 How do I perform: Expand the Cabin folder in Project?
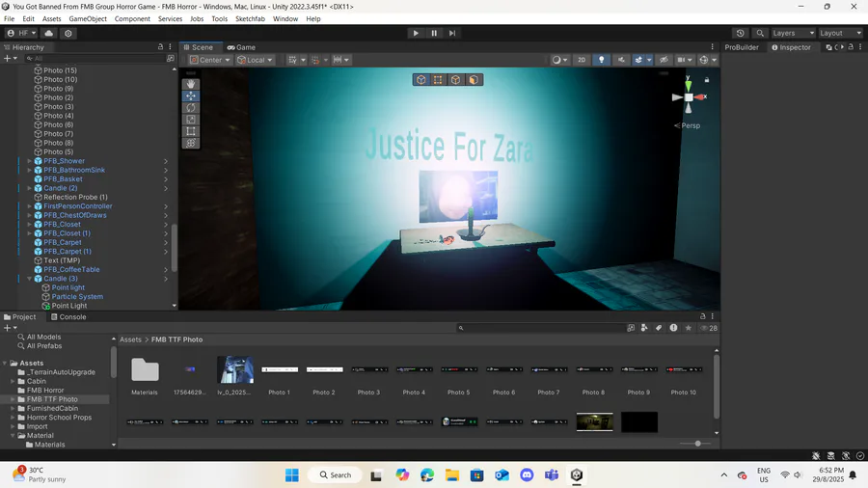point(13,381)
